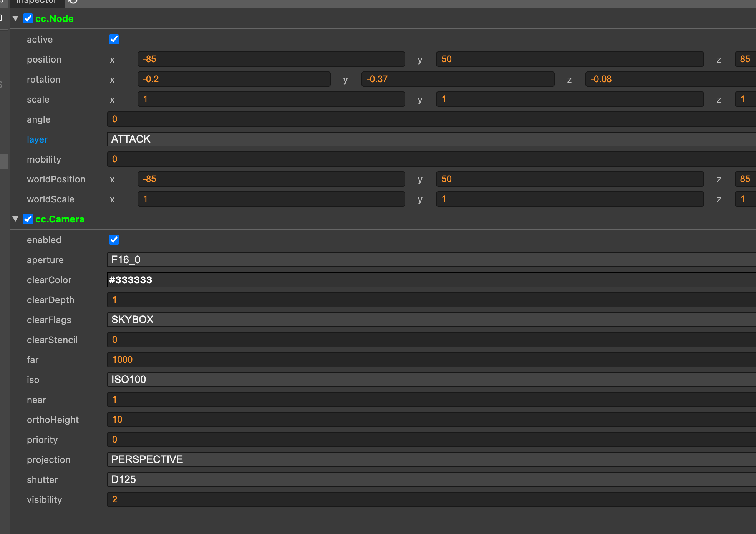This screenshot has width=756, height=534.
Task: Click the rotation y field showing -0.37
Action: (x=457, y=79)
